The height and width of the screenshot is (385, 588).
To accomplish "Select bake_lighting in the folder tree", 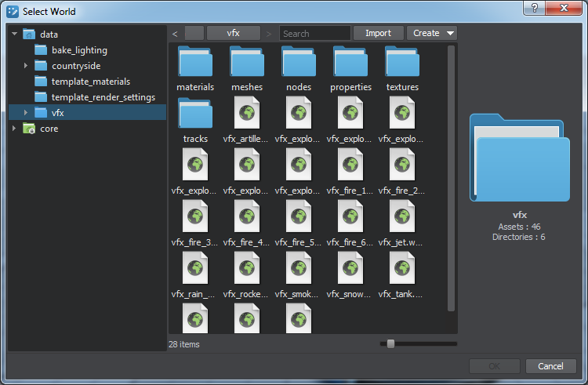I will (79, 50).
